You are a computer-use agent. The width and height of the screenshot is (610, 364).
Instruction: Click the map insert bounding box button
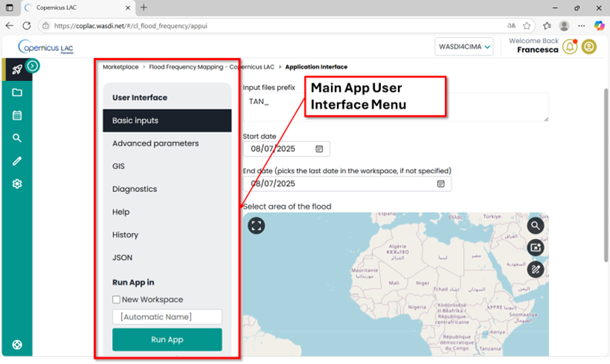(536, 248)
